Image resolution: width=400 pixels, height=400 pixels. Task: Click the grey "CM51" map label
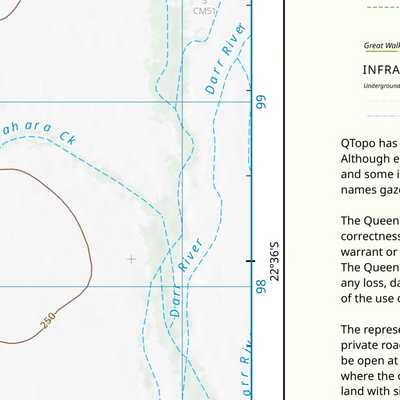pos(204,11)
